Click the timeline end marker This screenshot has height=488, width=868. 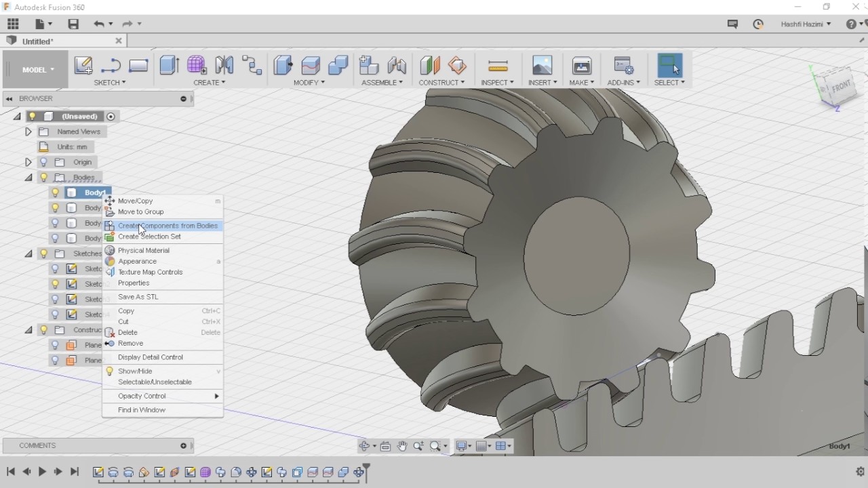click(x=366, y=472)
